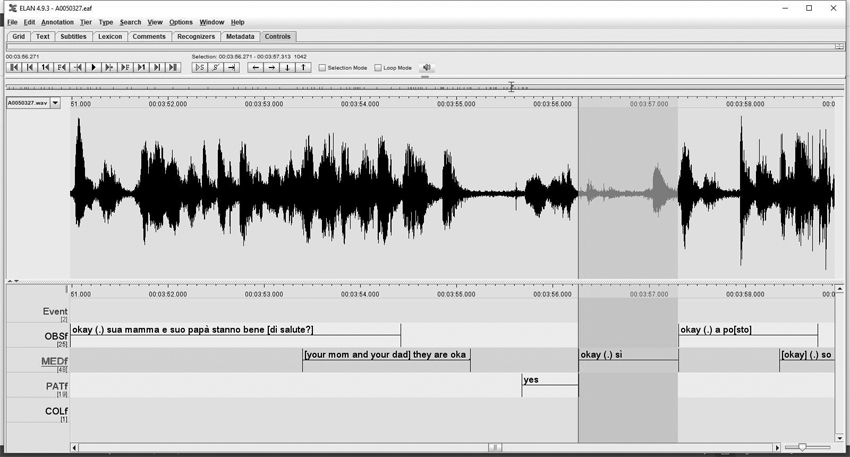
Task: Select annotation 'okay (.) a po[sto]'
Action: tap(748, 330)
